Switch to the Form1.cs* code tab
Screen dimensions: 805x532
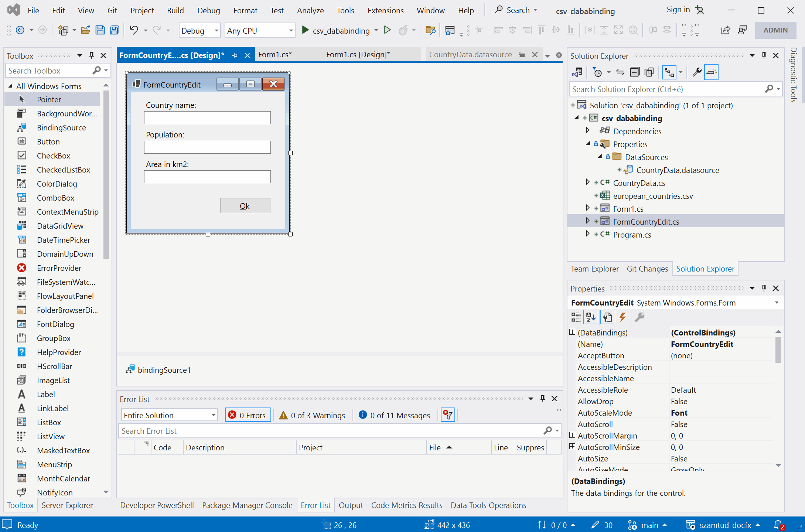click(275, 55)
